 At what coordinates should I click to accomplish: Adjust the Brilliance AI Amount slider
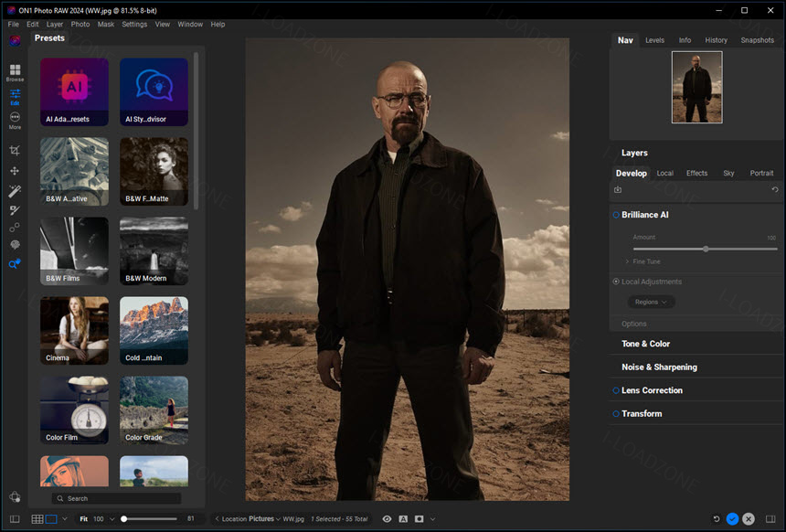click(706, 249)
